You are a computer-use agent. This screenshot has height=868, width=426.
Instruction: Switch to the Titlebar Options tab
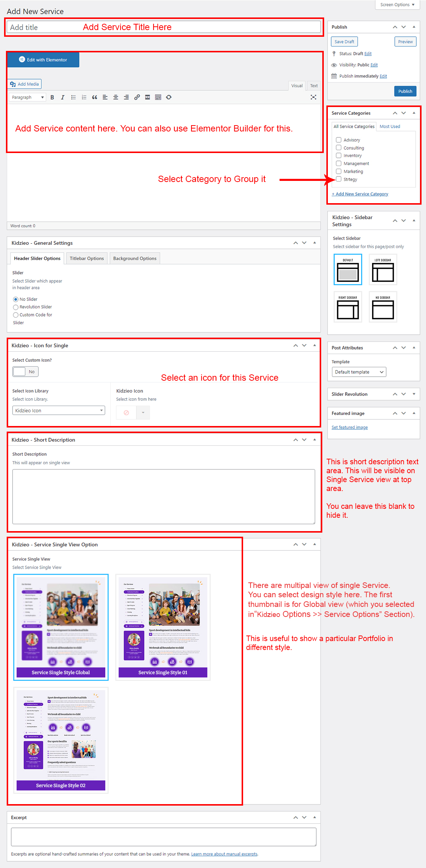coord(87,259)
